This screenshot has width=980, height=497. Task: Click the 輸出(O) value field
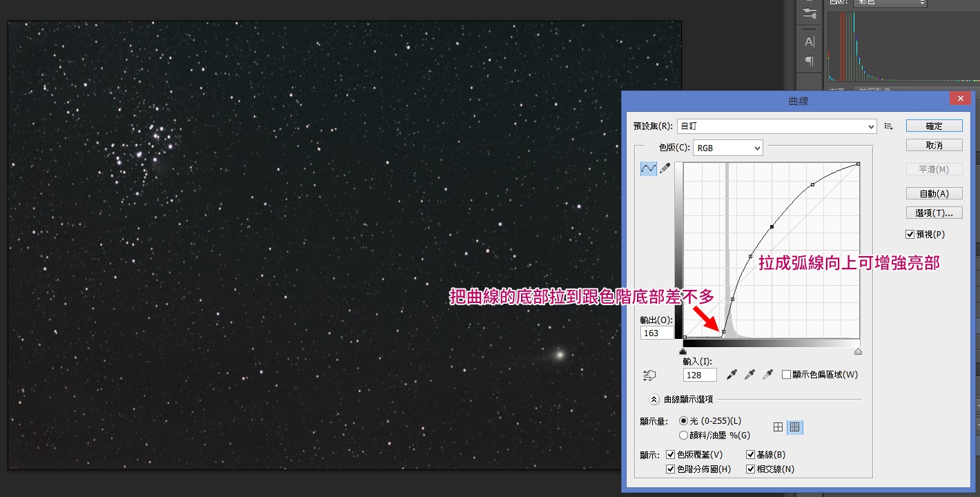[x=656, y=333]
